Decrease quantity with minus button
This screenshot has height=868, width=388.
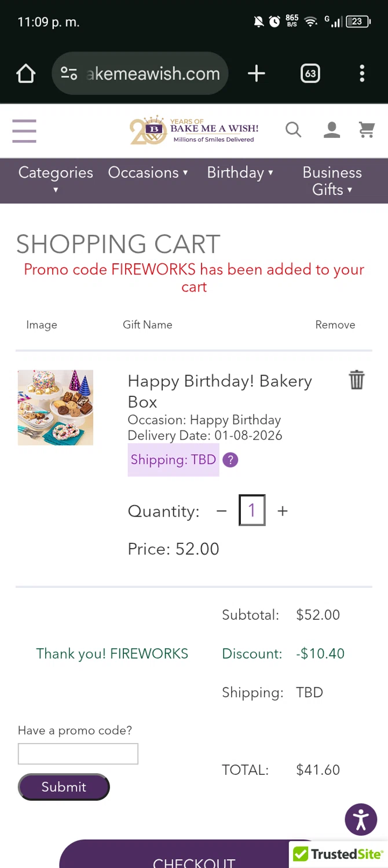pyautogui.click(x=221, y=511)
